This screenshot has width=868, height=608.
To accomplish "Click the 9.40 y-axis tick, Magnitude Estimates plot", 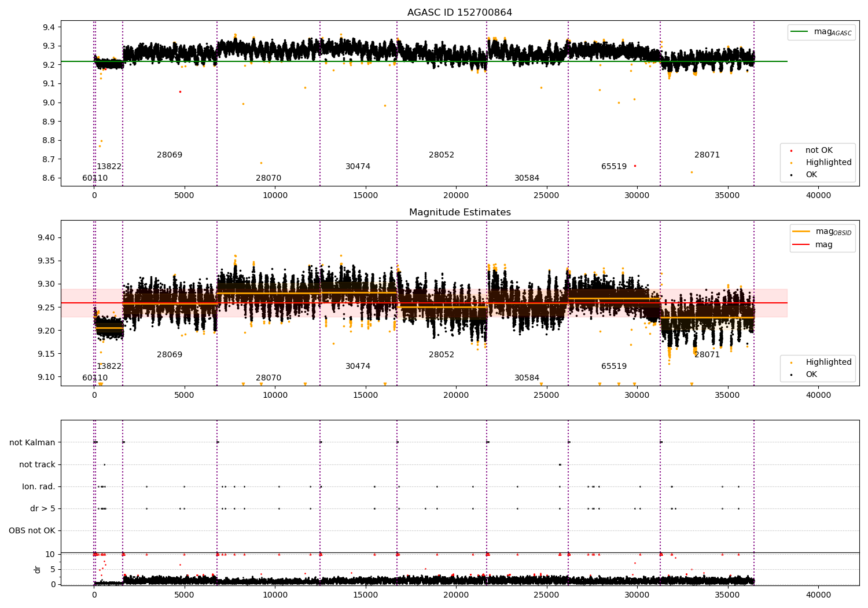I will point(47,238).
